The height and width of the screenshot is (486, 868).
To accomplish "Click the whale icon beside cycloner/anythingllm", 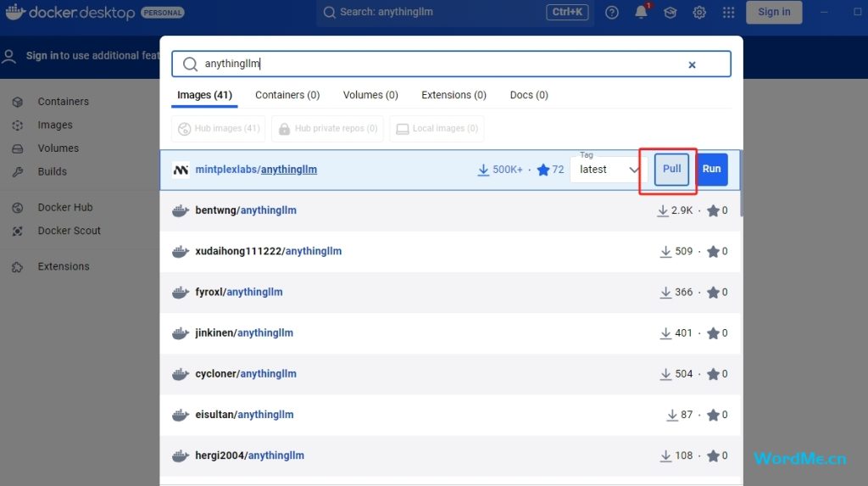I will pyautogui.click(x=181, y=374).
